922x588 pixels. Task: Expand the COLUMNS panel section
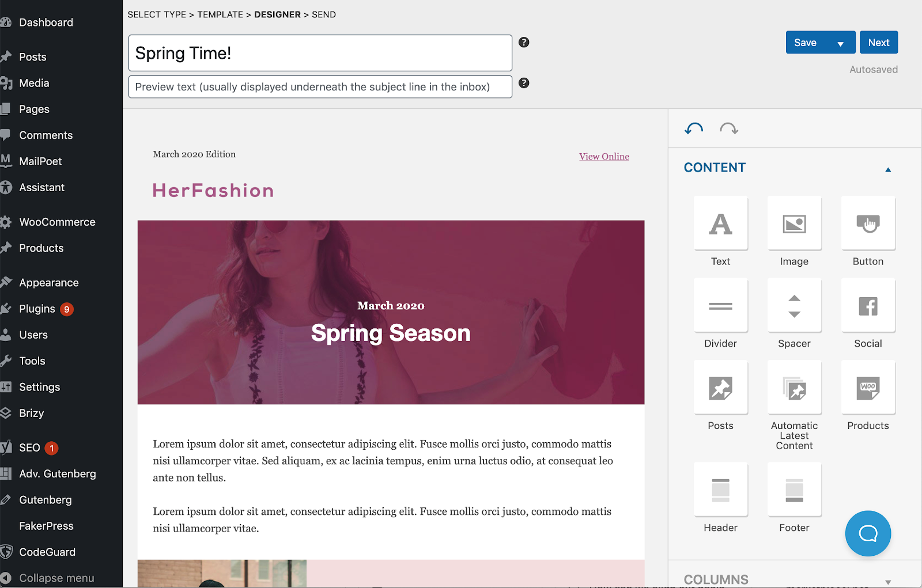click(x=888, y=582)
